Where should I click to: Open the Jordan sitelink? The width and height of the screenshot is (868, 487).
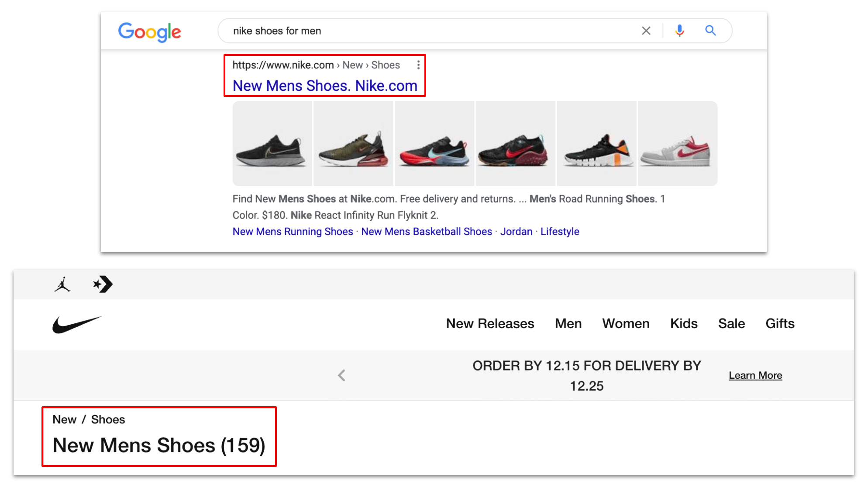[516, 232]
